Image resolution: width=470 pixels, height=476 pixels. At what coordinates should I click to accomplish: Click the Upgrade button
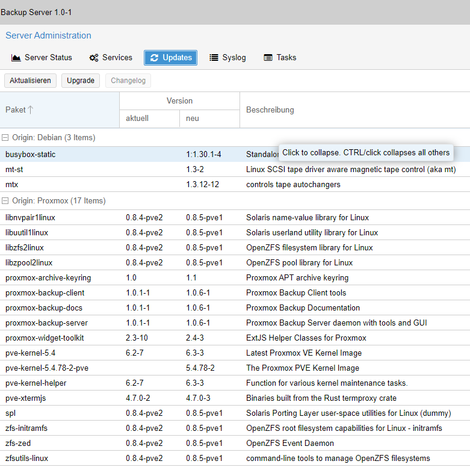pyautogui.click(x=81, y=81)
